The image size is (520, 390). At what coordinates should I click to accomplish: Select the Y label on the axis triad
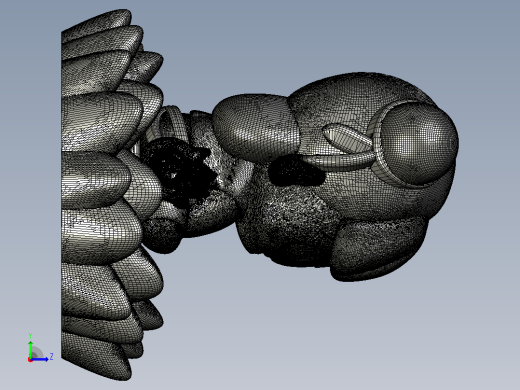(30, 336)
